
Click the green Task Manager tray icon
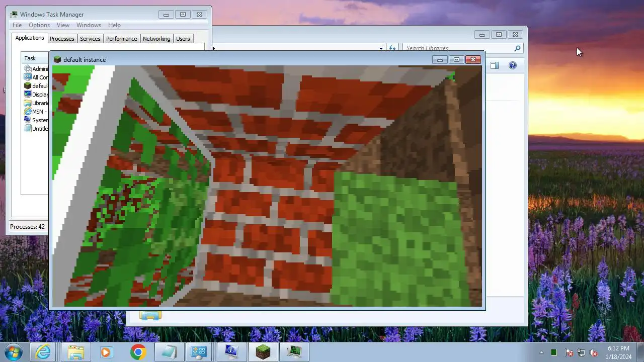pos(554,352)
